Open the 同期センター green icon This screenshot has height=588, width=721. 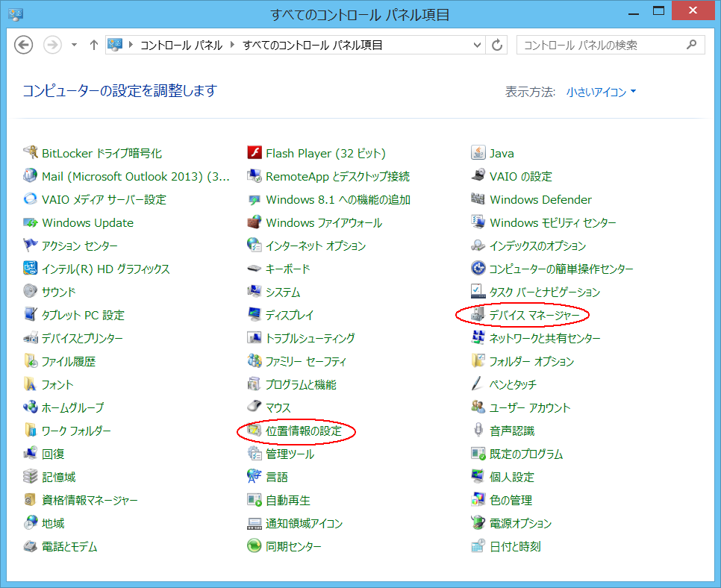(255, 546)
